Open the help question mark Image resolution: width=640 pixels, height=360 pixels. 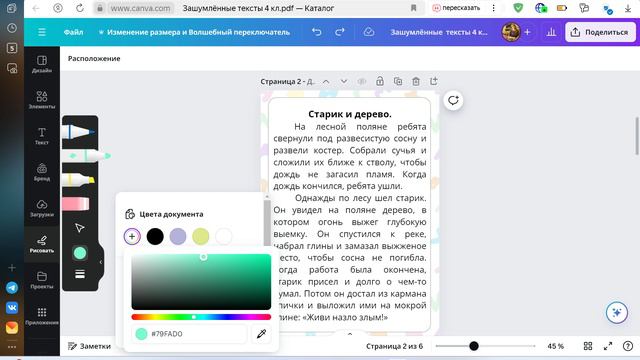click(628, 346)
